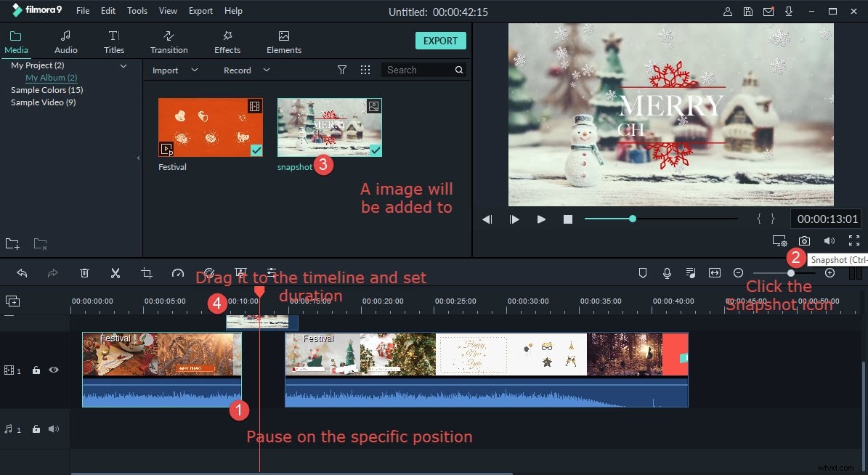Collapse the My Project tree item
Screen dimensions: 868x475
pyautogui.click(x=123, y=65)
